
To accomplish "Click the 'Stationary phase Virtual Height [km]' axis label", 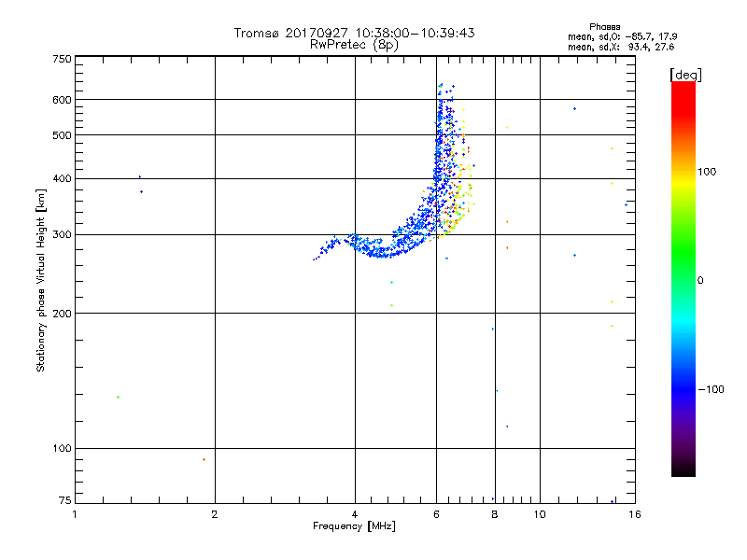I will (x=41, y=280).
